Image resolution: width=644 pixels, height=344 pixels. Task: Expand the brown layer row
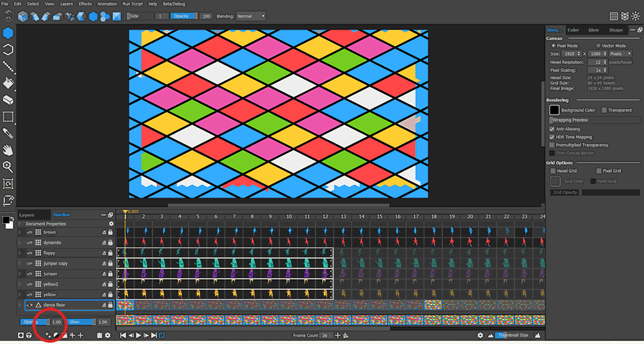[20, 232]
